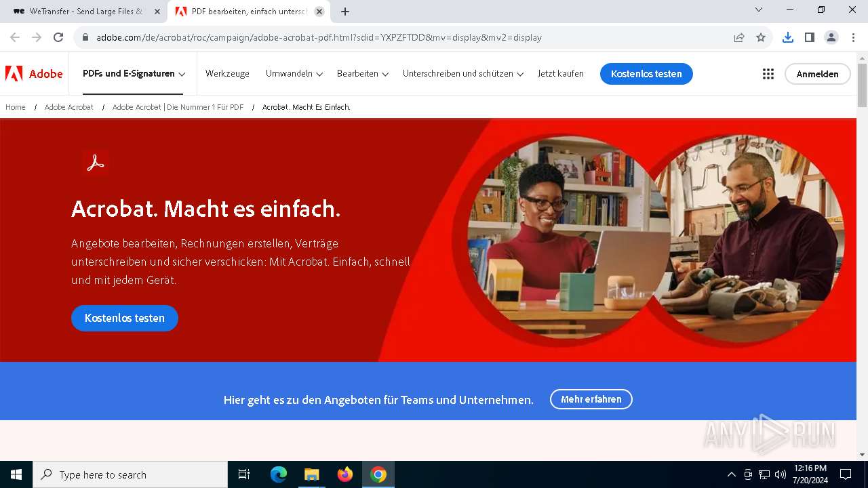Click the address bar URL field
This screenshot has height=488, width=868.
tap(407, 37)
